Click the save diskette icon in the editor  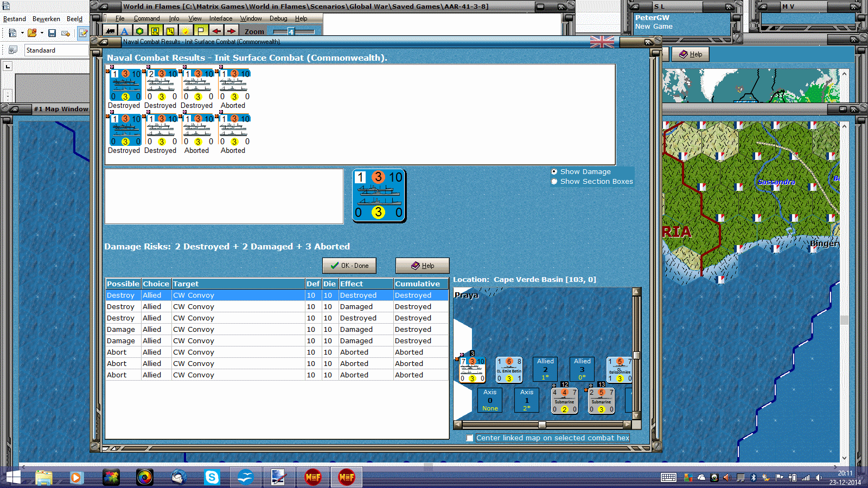coord(52,33)
